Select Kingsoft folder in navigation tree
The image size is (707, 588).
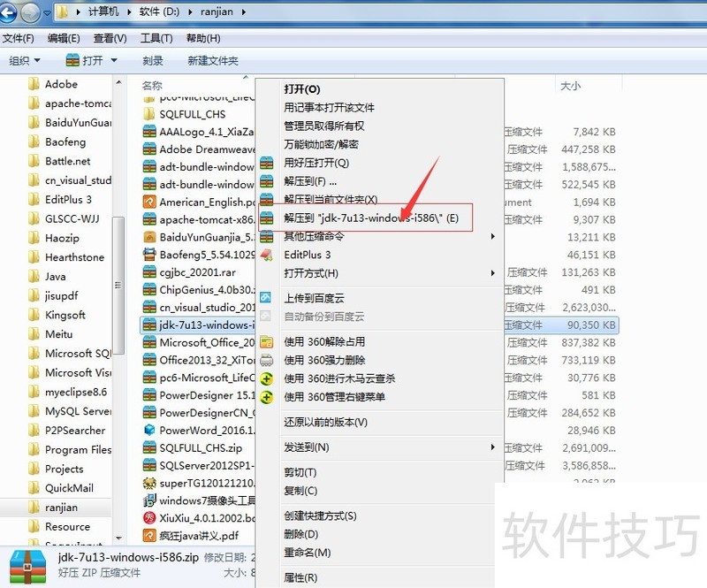click(65, 315)
